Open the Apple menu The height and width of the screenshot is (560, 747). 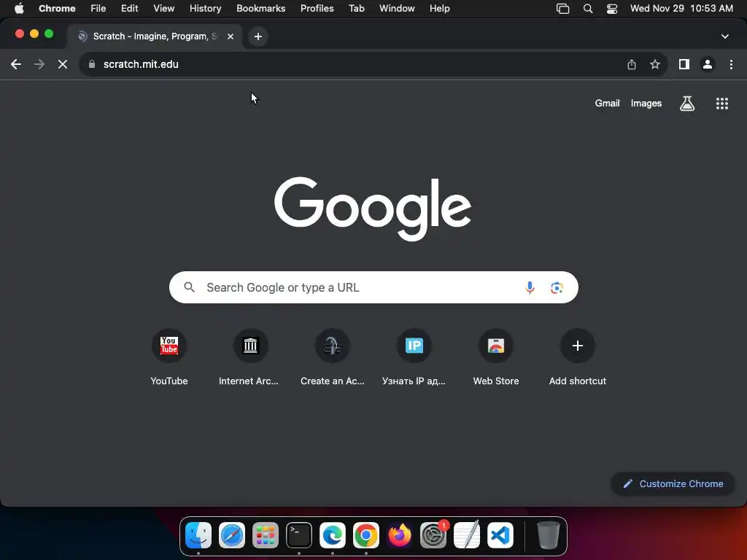19,9
